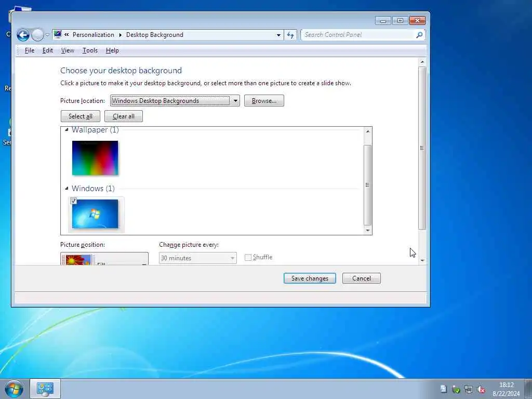Toggle the Shuffle checkbox
The image size is (532, 399).
point(248,258)
